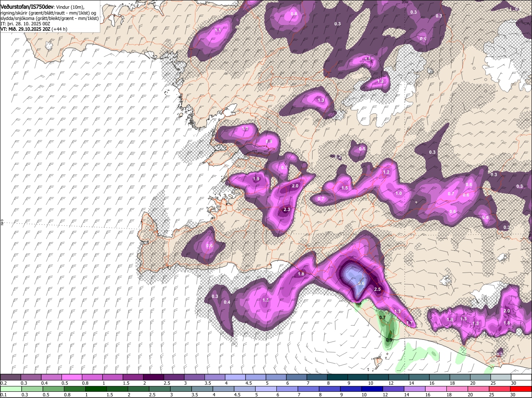532x398 pixels.
Task: Select the darkest green 1 swatch in lower legend
Action: (96, 389)
